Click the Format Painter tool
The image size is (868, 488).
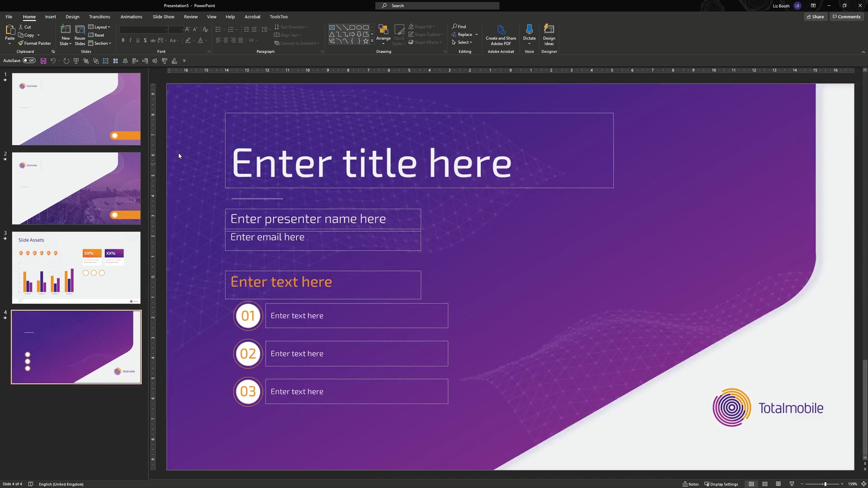(34, 43)
